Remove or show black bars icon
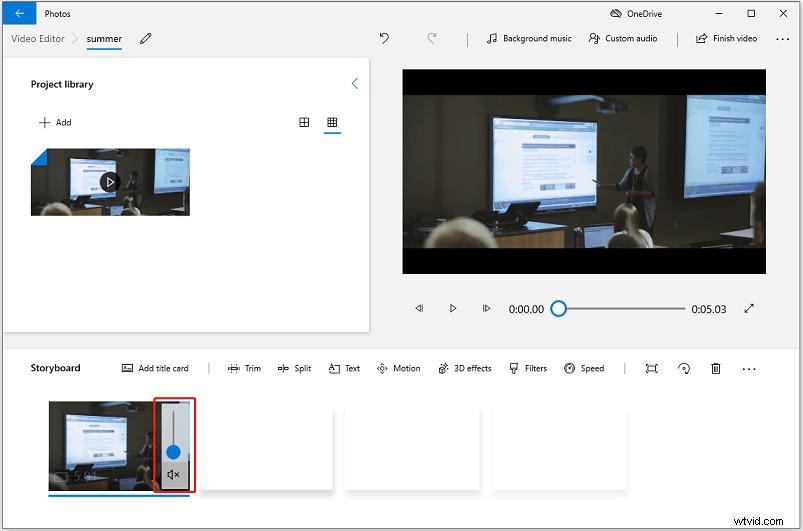The image size is (803, 531). pos(651,369)
